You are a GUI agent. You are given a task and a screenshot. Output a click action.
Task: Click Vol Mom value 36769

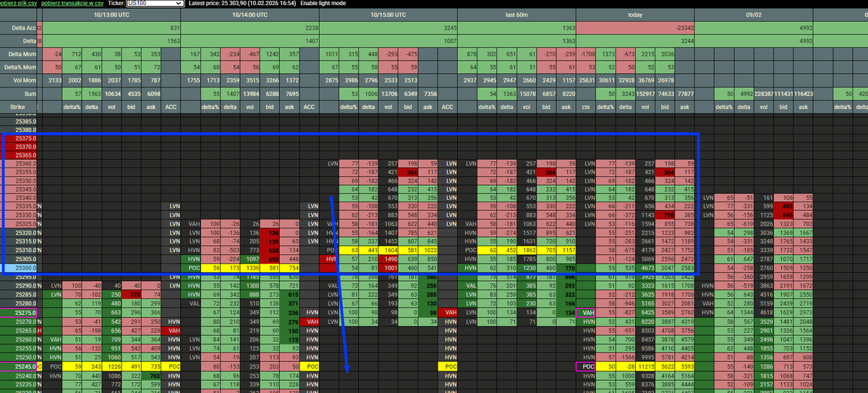(646, 79)
